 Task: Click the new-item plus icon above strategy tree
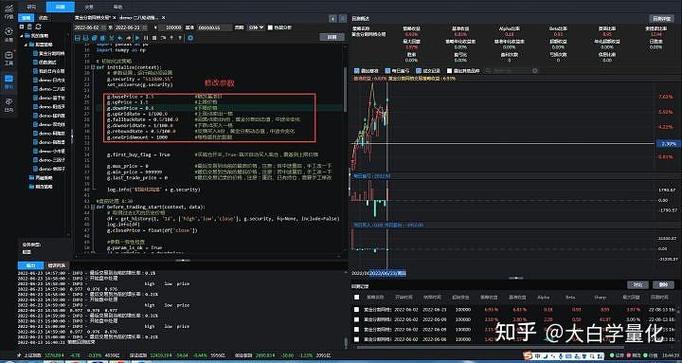click(23, 27)
